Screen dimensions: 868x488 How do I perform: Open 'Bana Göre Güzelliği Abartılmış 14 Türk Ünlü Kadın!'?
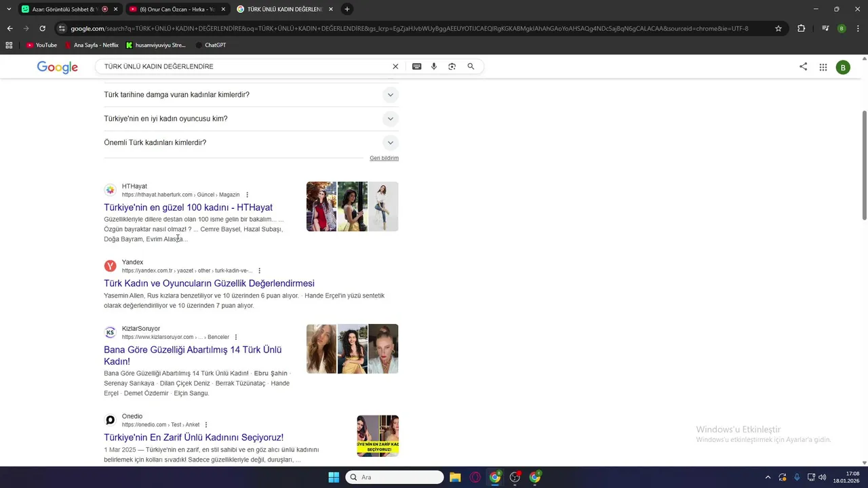pos(193,356)
